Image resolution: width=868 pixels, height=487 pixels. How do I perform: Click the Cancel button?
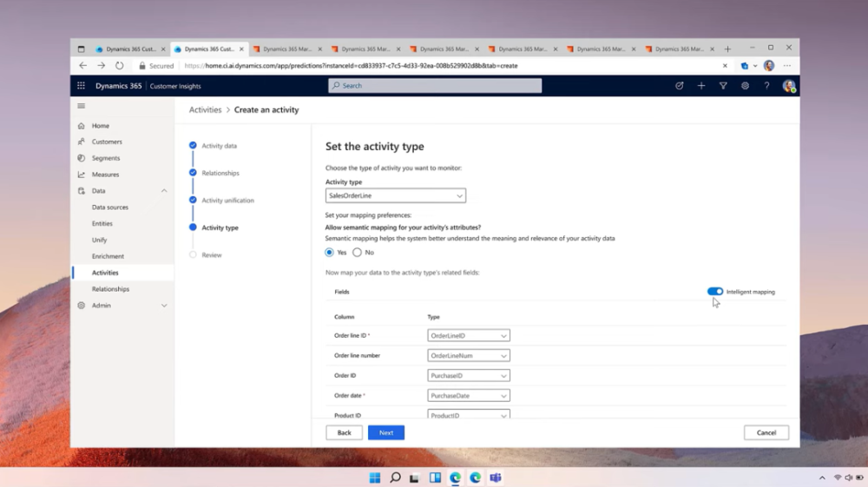coord(766,432)
